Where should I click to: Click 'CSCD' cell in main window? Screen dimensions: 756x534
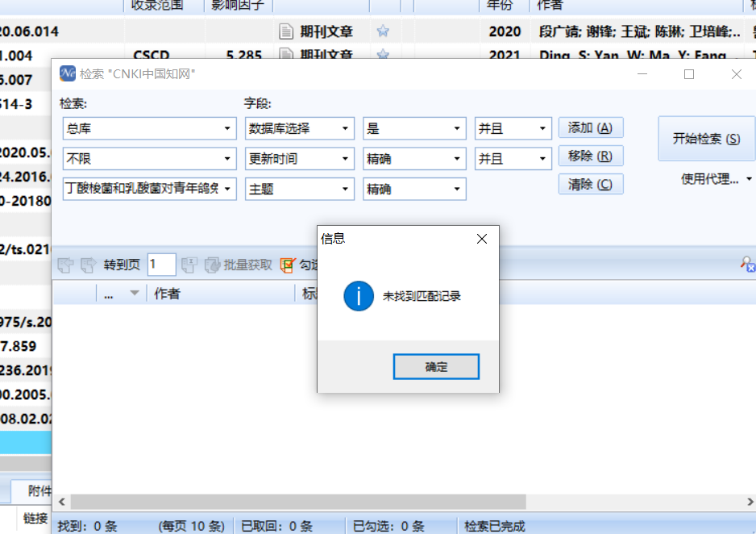(x=151, y=55)
